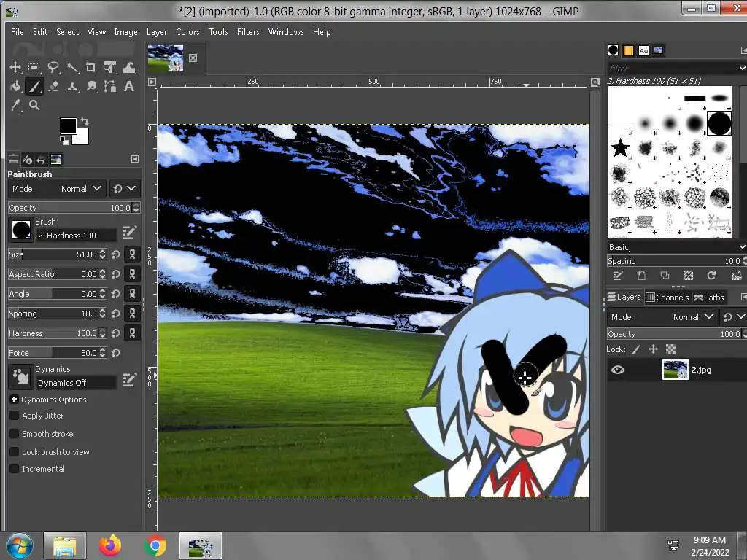747x560 pixels.
Task: Select the Zoom magnifier tool
Action: coord(34,105)
